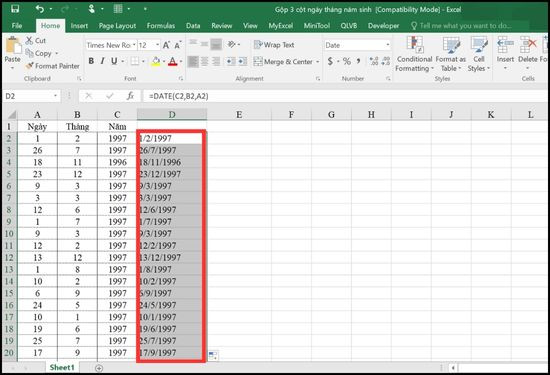Click Percent Style icon
The width and height of the screenshot is (550, 375).
pyautogui.click(x=347, y=61)
